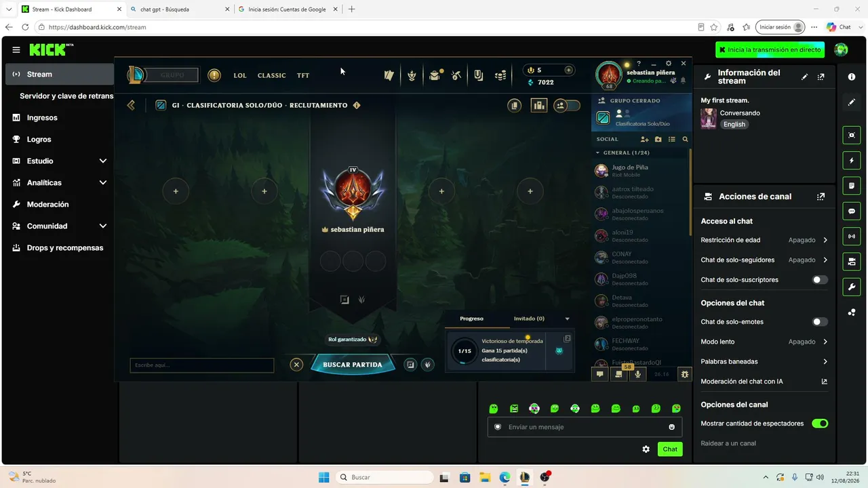Select CLASSIC in League client navigation
Image resolution: width=868 pixels, height=488 pixels.
coord(272,75)
